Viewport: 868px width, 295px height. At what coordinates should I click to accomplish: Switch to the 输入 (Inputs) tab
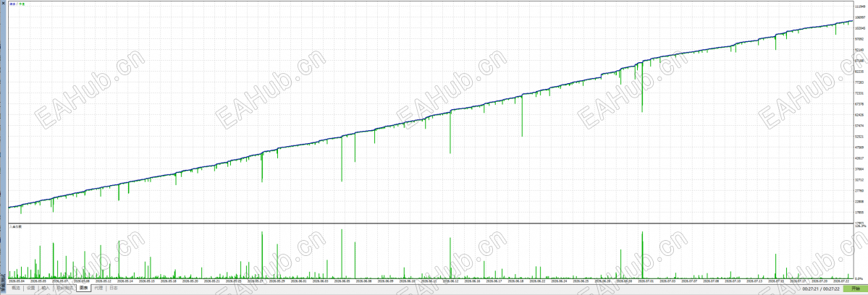pyautogui.click(x=46, y=288)
